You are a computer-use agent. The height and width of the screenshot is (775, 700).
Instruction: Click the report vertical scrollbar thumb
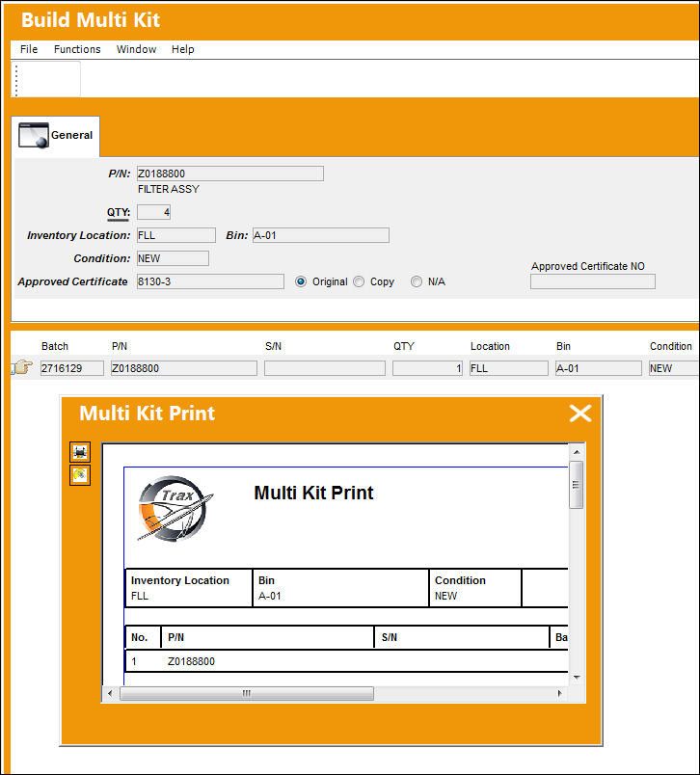pyautogui.click(x=577, y=485)
